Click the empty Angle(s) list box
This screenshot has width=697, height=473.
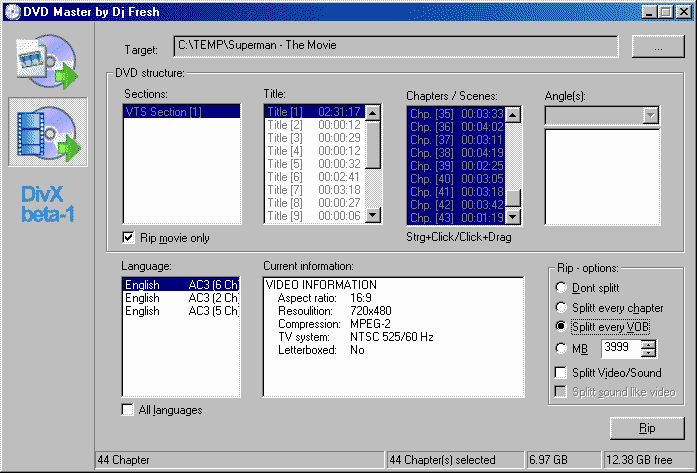pos(602,177)
